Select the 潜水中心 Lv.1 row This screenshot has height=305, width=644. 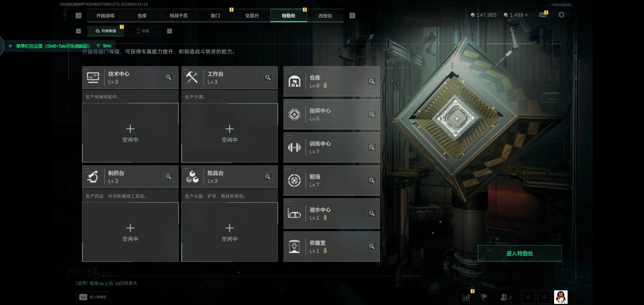point(331,214)
